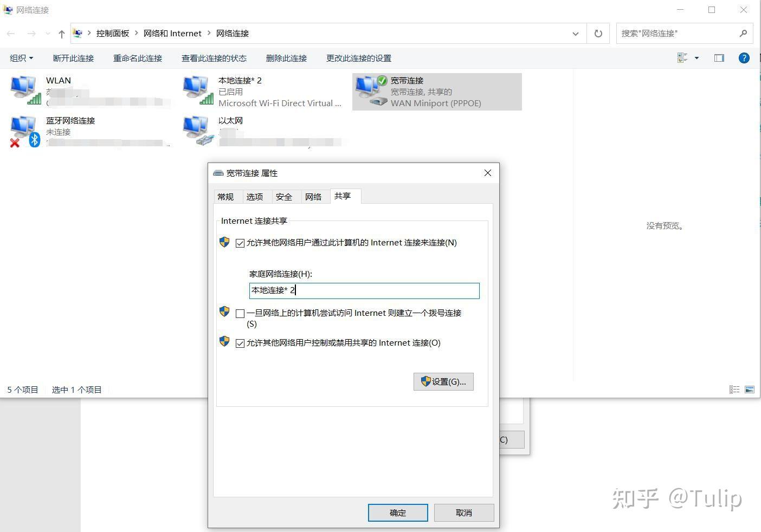Click the 家庭网络连接 input field
Image resolution: width=761 pixels, height=532 pixels.
[364, 290]
